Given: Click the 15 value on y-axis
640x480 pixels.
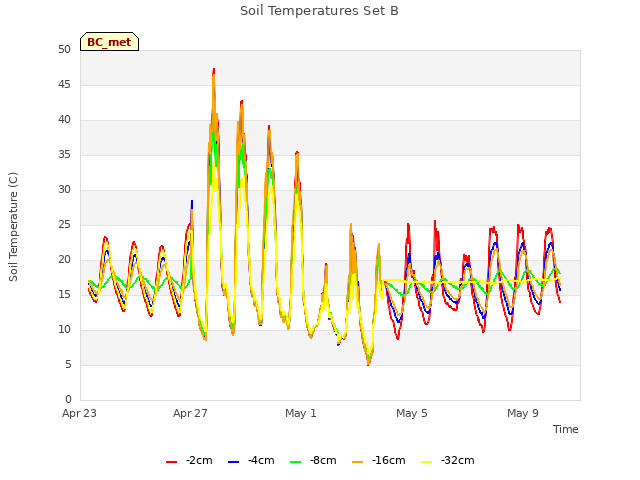Looking at the screenshot, I should click(x=64, y=294).
